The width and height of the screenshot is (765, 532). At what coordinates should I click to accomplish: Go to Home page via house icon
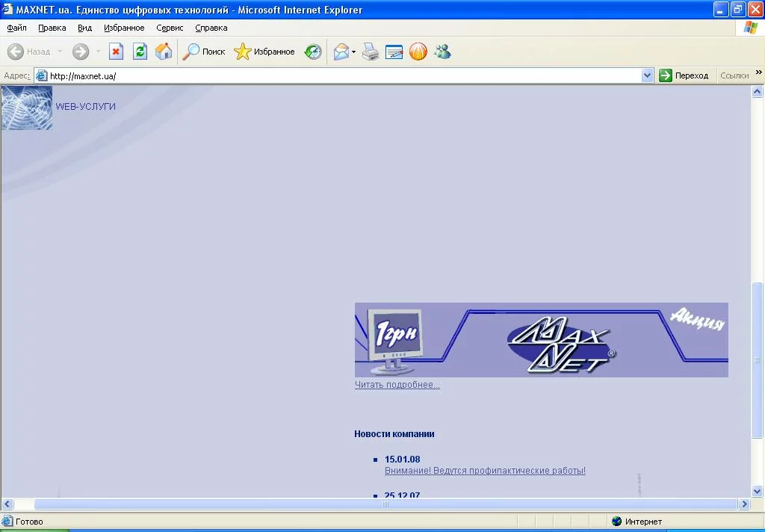tap(164, 52)
